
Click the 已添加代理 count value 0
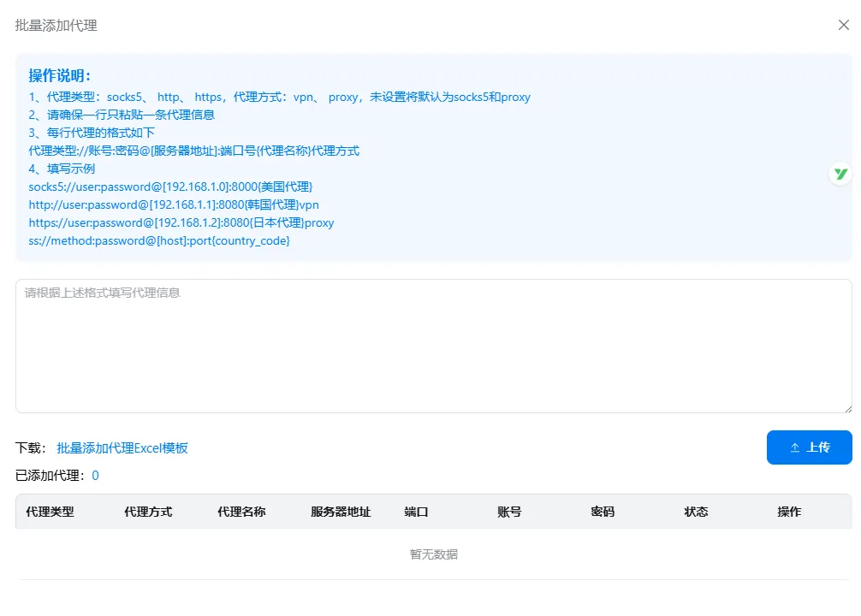pyautogui.click(x=92, y=475)
